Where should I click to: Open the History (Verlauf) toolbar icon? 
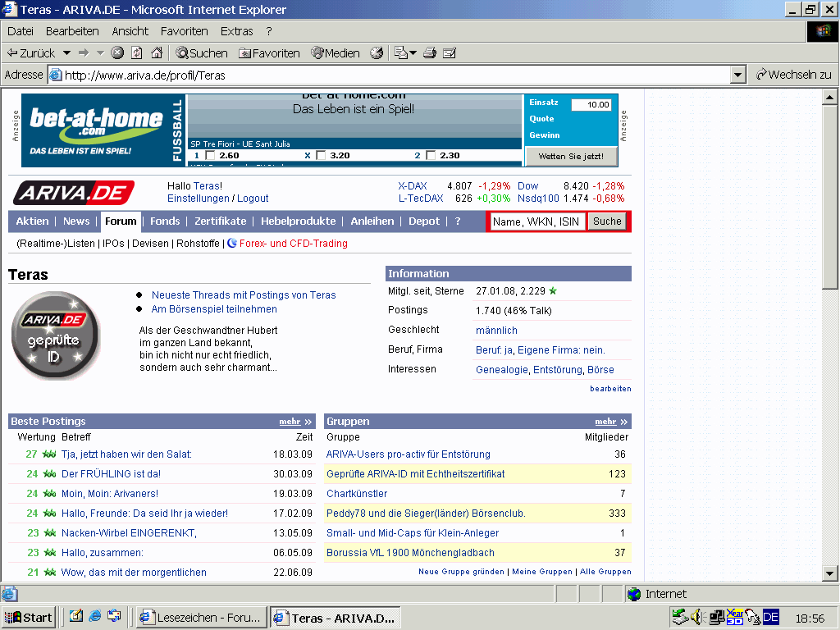[x=377, y=53]
